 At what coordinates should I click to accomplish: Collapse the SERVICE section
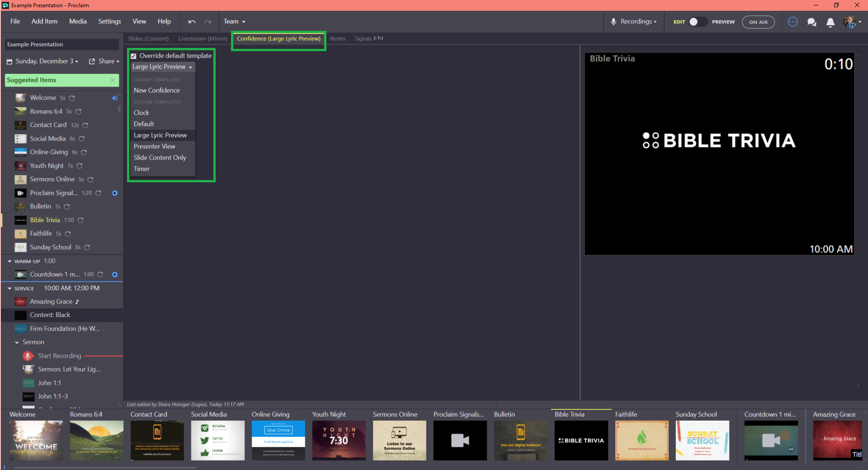coord(9,289)
